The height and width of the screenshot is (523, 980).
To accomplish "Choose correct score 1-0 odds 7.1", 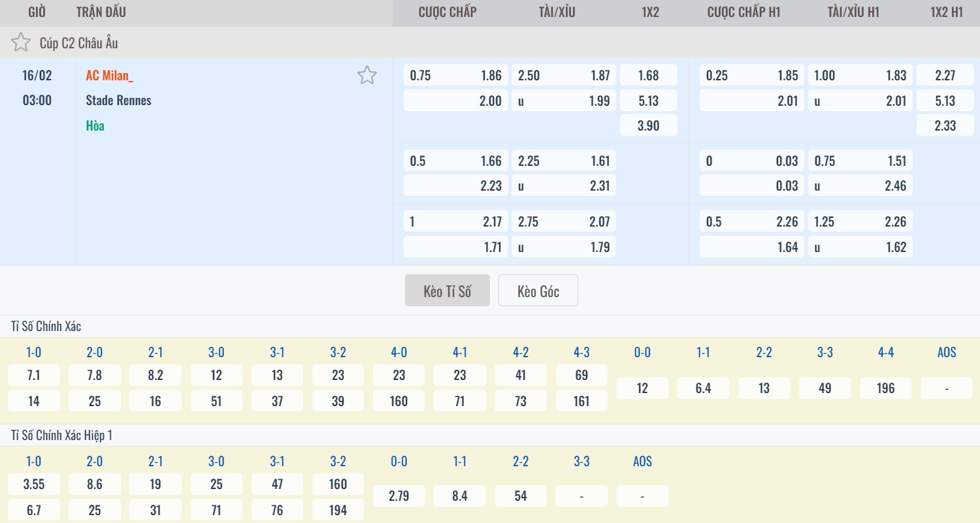I will [33, 375].
